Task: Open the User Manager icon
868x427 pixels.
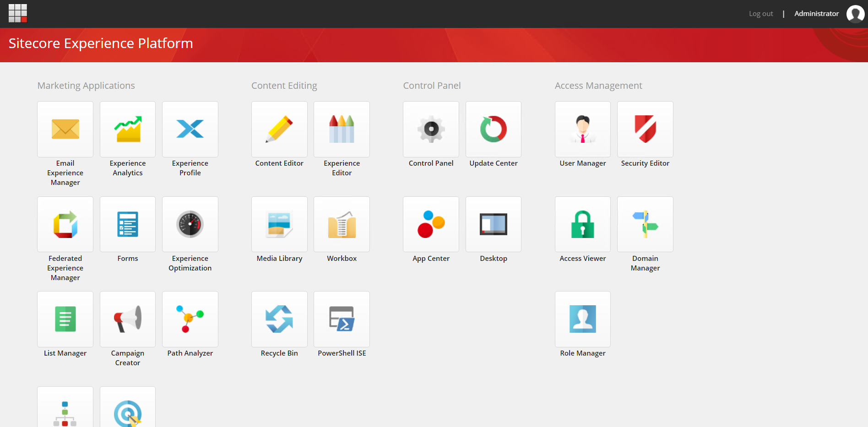Action: coord(583,129)
